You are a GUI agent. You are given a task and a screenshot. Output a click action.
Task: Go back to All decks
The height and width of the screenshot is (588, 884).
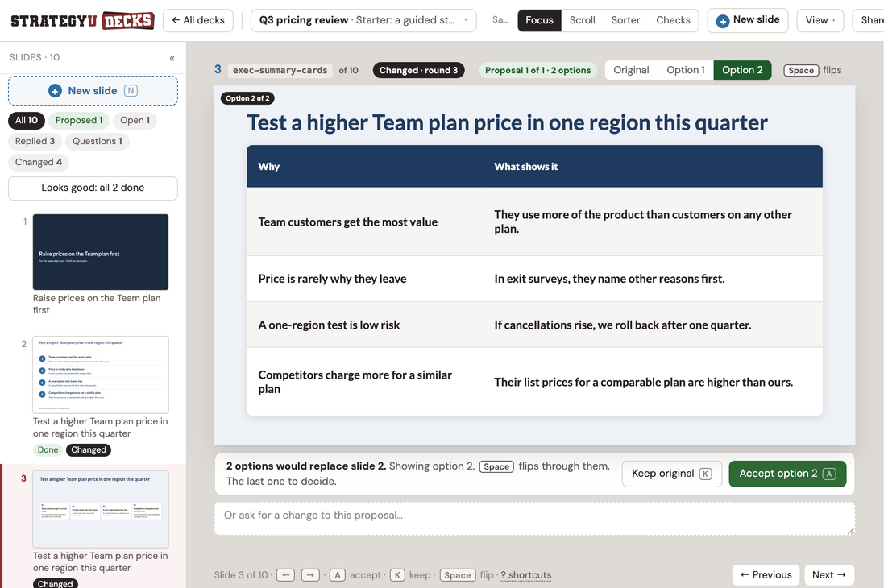click(198, 20)
